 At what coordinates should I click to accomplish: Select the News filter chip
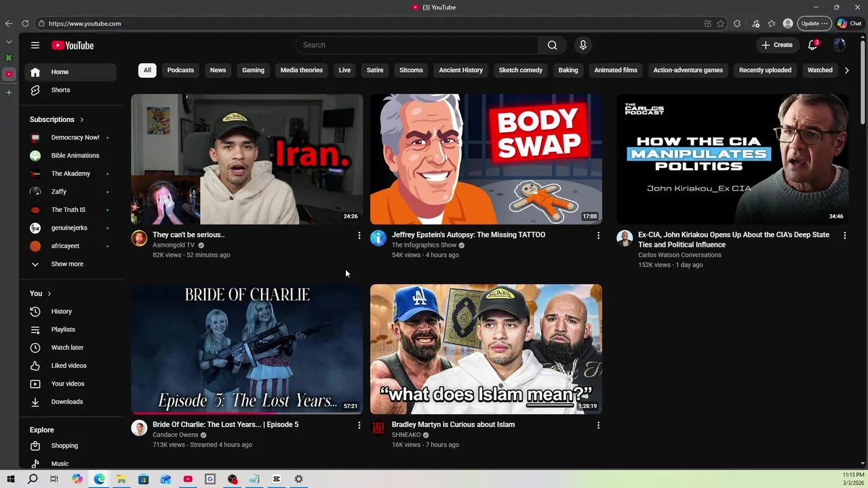(218, 70)
